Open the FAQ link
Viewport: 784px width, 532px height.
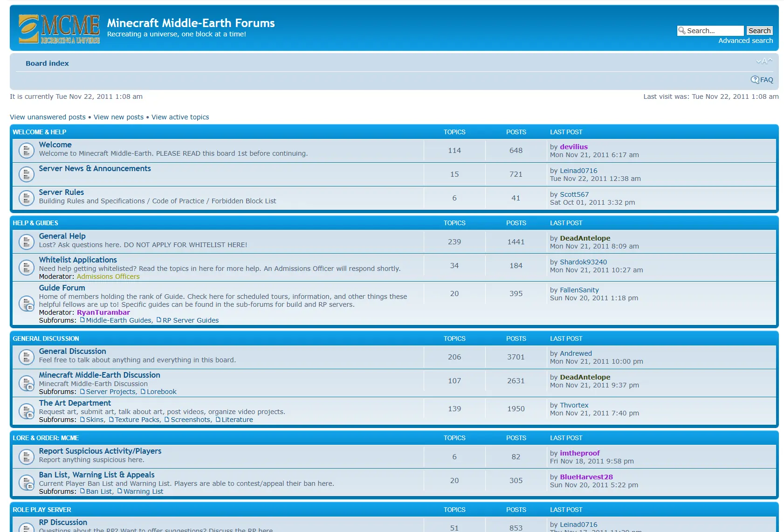767,80
